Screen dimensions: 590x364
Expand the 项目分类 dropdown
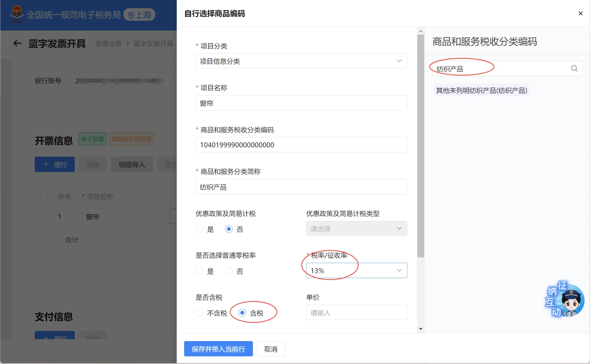pyautogui.click(x=399, y=61)
